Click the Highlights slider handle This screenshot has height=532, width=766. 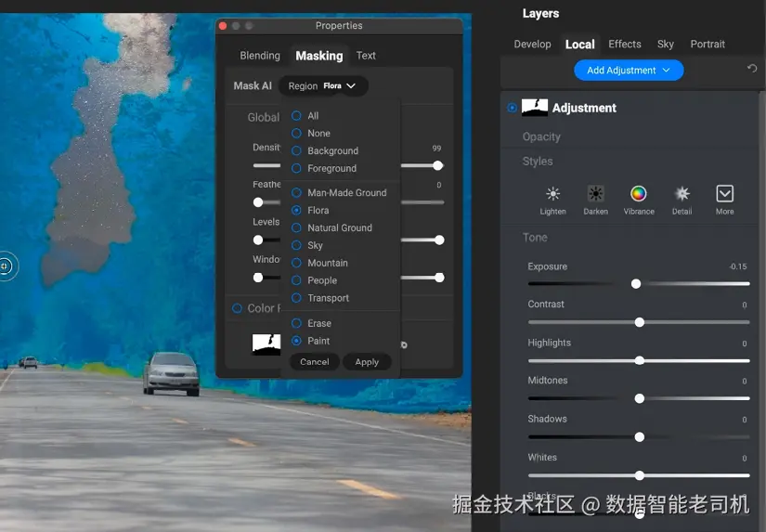[x=639, y=360]
